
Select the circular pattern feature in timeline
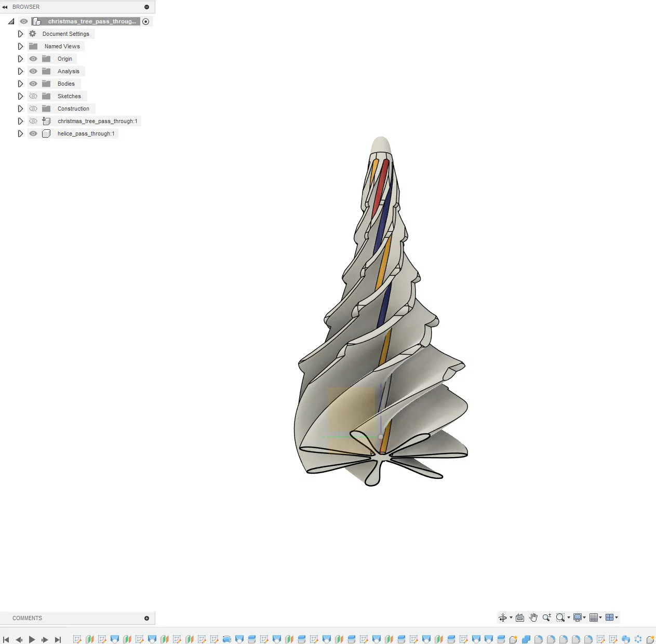[638, 639]
